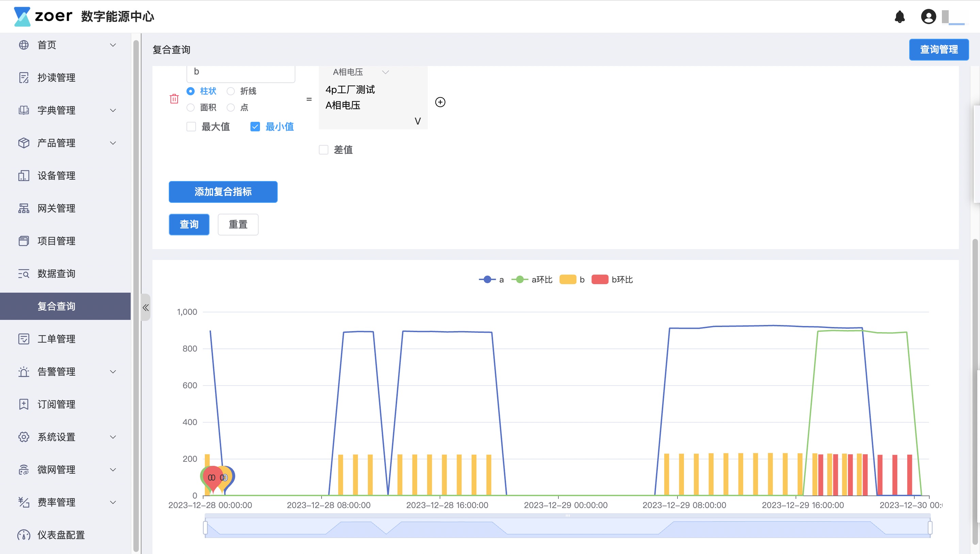Click the 4p工厂测试 A相电压 selection box

click(x=373, y=98)
